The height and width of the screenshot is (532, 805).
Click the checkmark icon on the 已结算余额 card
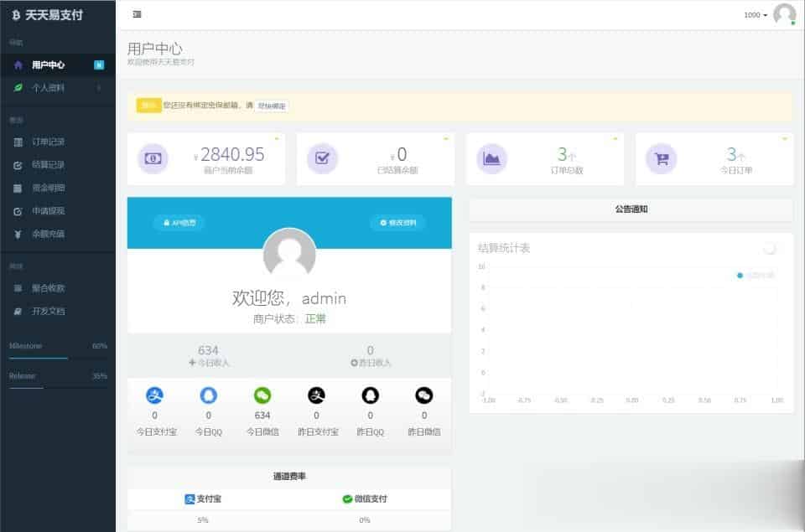pos(322,158)
